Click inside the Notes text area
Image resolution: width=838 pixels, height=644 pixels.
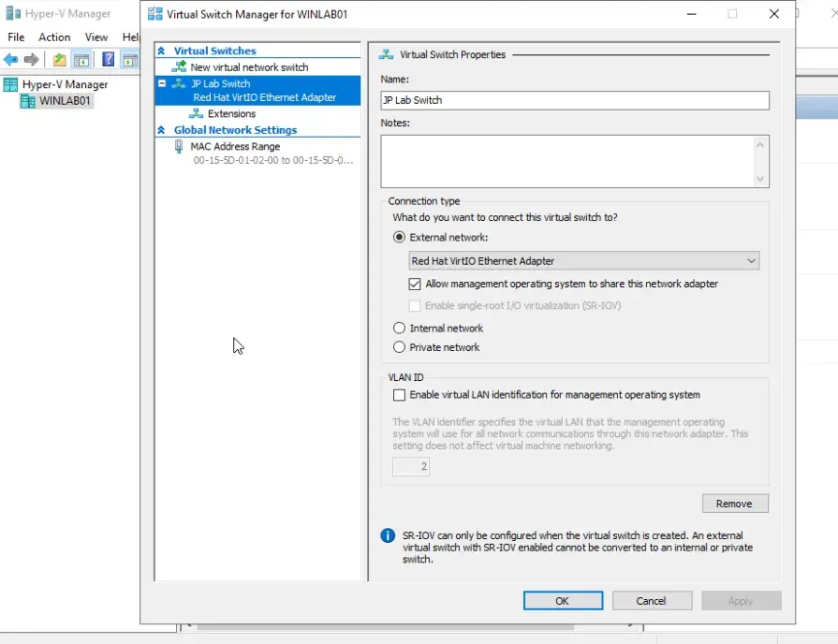[567, 161]
